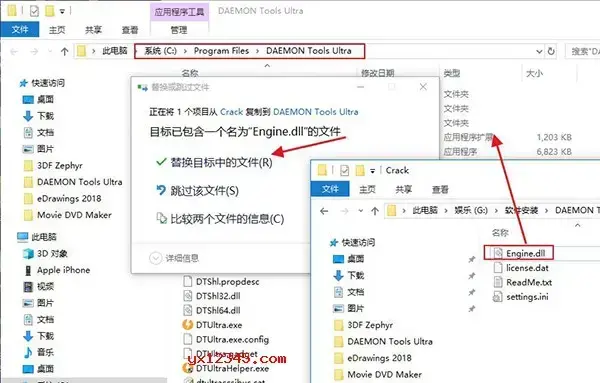
Task: Select DTShl32.dll file
Action: tap(212, 296)
